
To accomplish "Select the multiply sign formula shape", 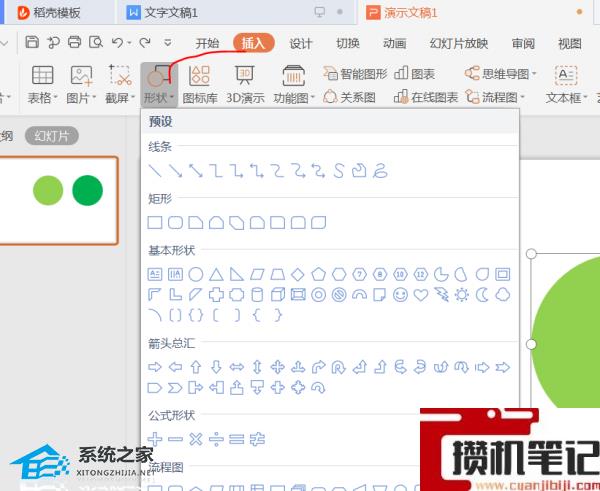I will [x=196, y=439].
